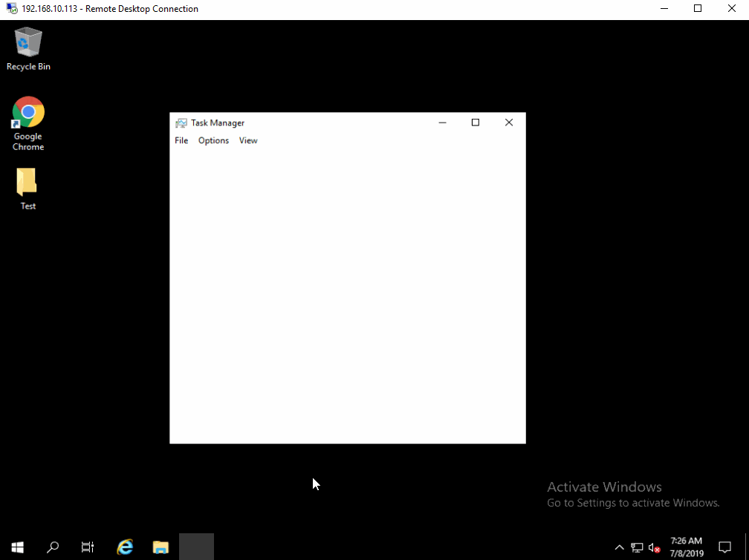Viewport: 749px width, 560px height.
Task: Open the Test folder on the desktop
Action: click(27, 180)
